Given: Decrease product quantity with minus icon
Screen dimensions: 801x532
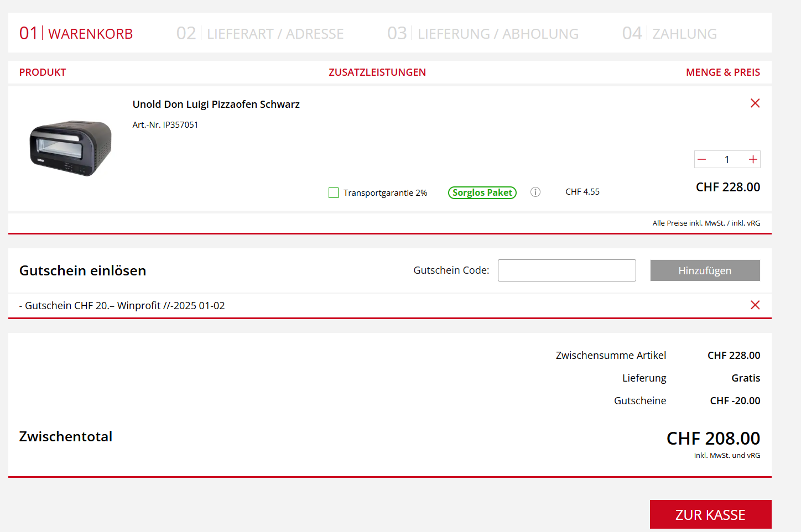Looking at the screenshot, I should (702, 160).
